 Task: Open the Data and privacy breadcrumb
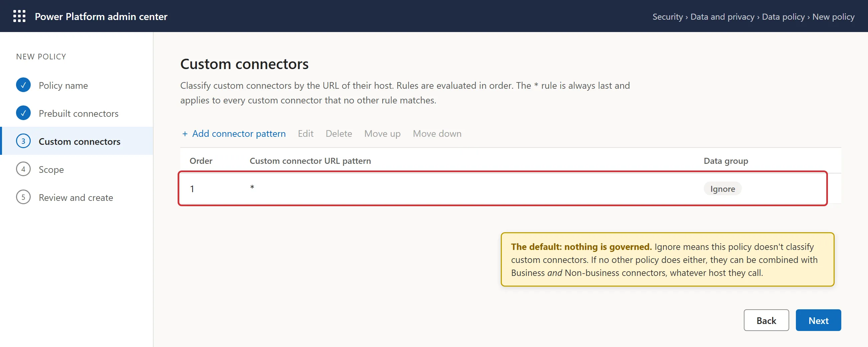(722, 16)
